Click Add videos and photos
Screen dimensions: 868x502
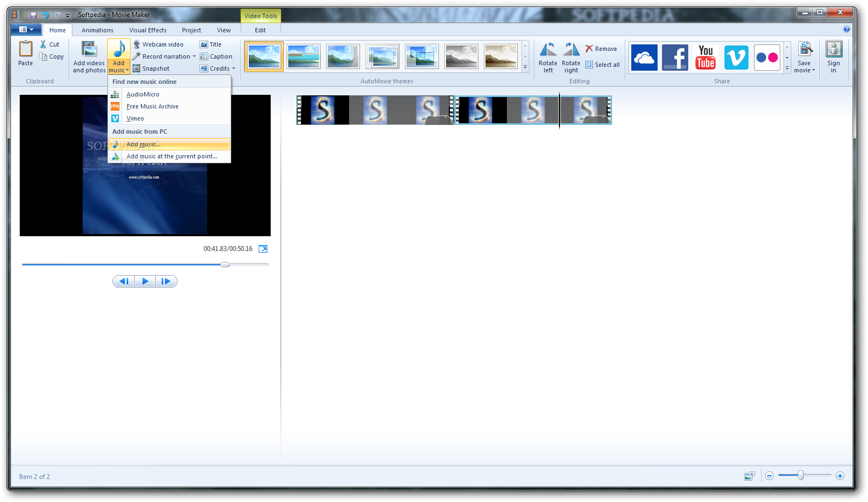click(89, 58)
